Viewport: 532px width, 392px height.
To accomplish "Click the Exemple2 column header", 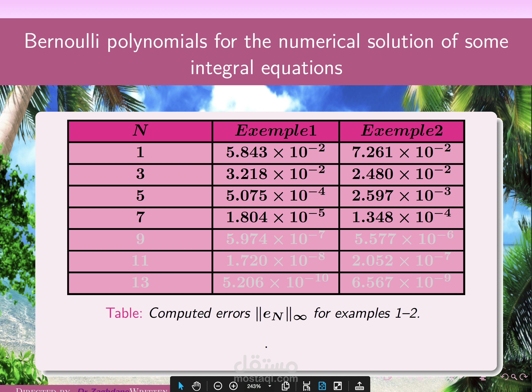I will 402,131.
